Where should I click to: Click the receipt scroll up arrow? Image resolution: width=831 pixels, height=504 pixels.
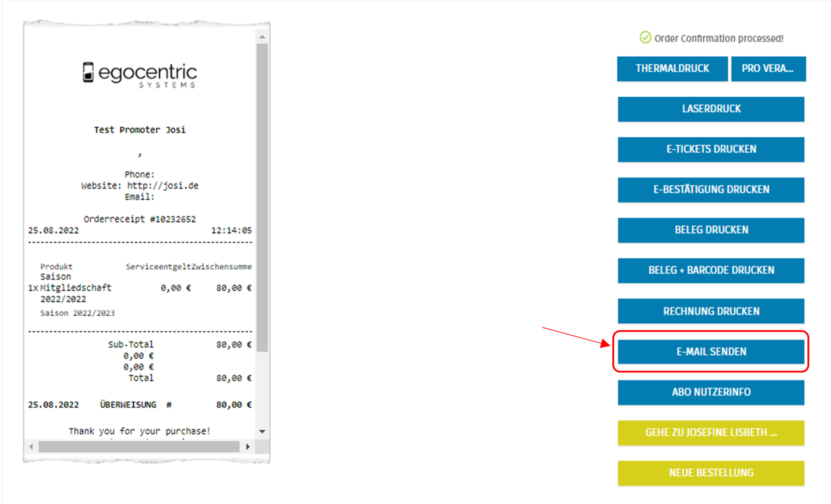pos(262,37)
